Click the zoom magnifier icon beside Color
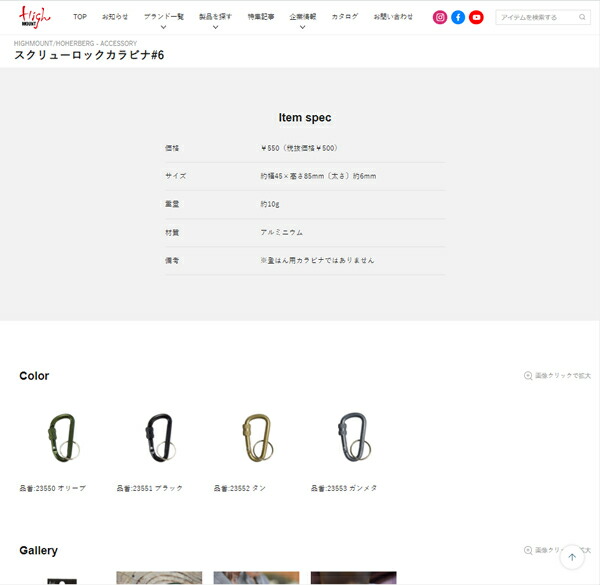This screenshot has width=600, height=585. coord(528,376)
